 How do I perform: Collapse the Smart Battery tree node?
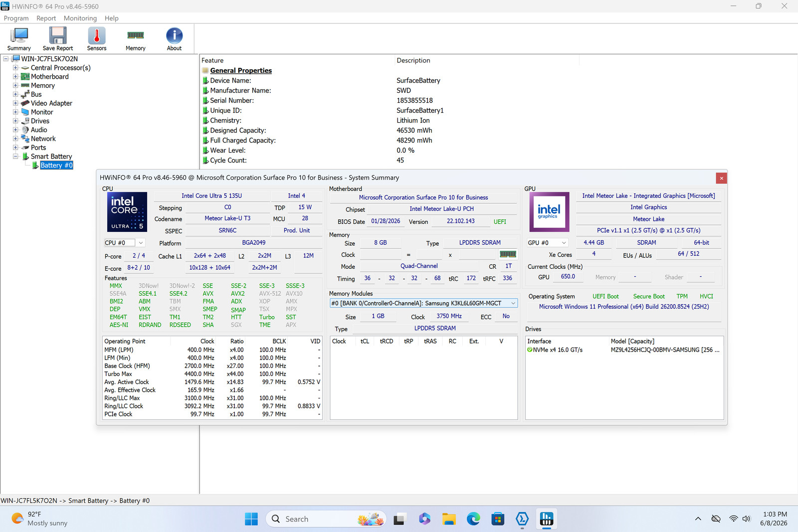pos(15,157)
